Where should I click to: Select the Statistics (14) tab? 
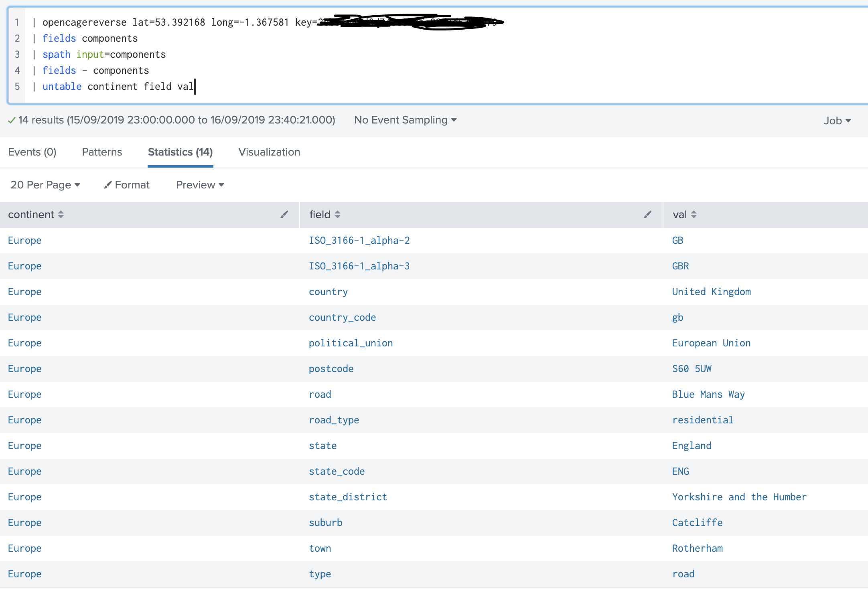click(x=180, y=152)
